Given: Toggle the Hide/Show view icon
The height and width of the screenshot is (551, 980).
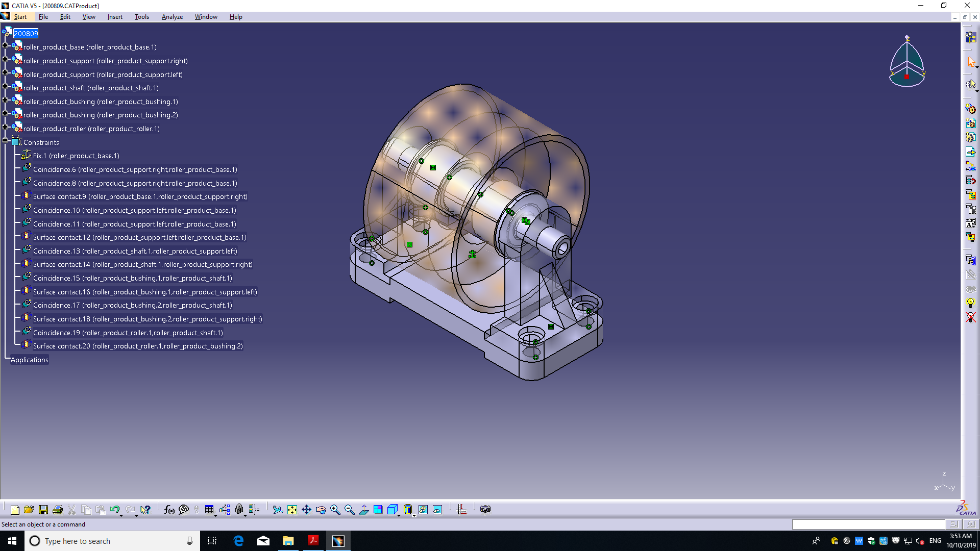Looking at the screenshot, I should 423,510.
